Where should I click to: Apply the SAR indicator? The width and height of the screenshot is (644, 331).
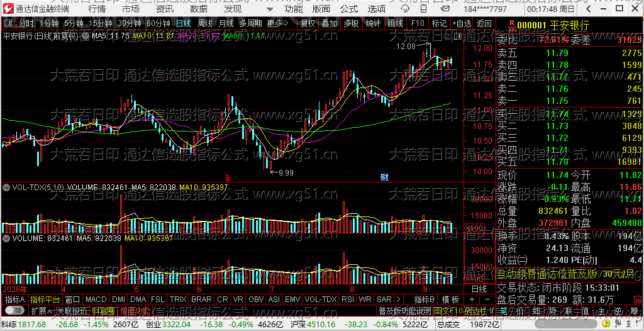[x=384, y=300]
